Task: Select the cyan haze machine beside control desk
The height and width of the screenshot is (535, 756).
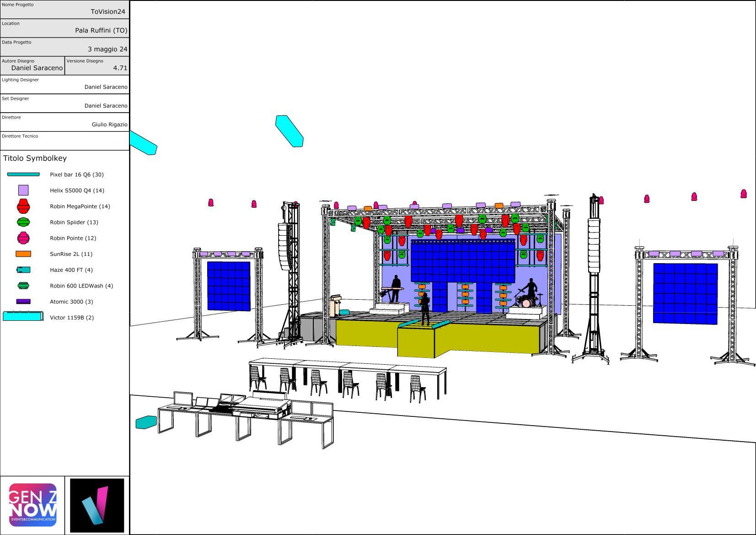Action: (146, 422)
